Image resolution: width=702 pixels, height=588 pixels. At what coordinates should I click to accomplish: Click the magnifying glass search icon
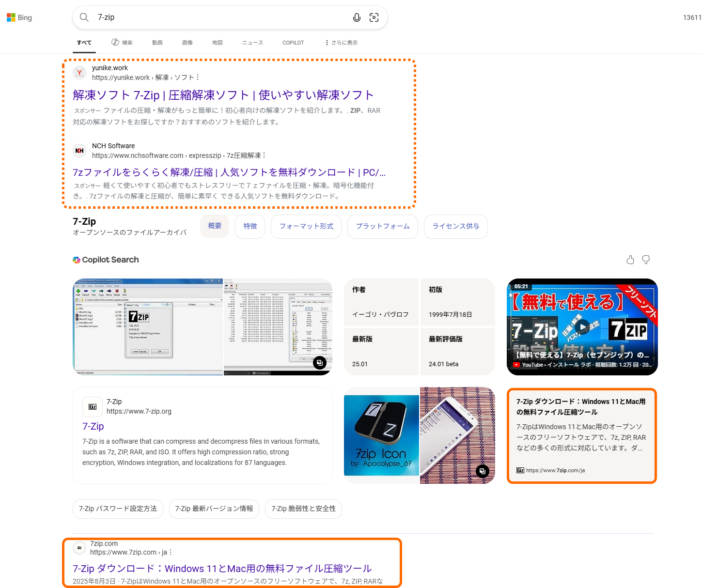point(84,17)
